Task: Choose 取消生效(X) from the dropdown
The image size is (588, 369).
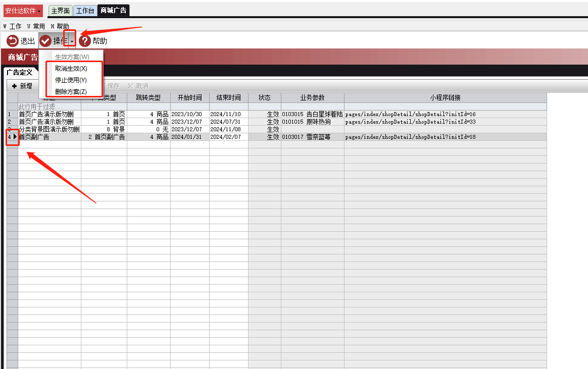Action: 71,69
